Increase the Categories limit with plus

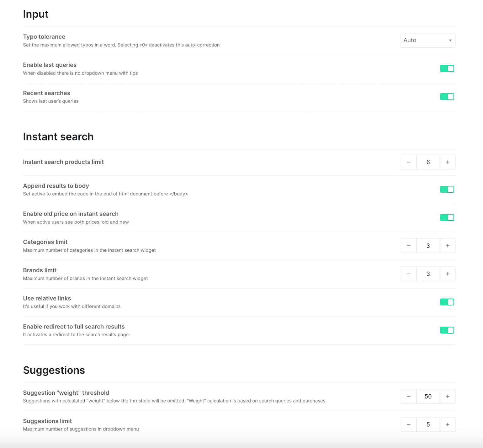(x=448, y=246)
